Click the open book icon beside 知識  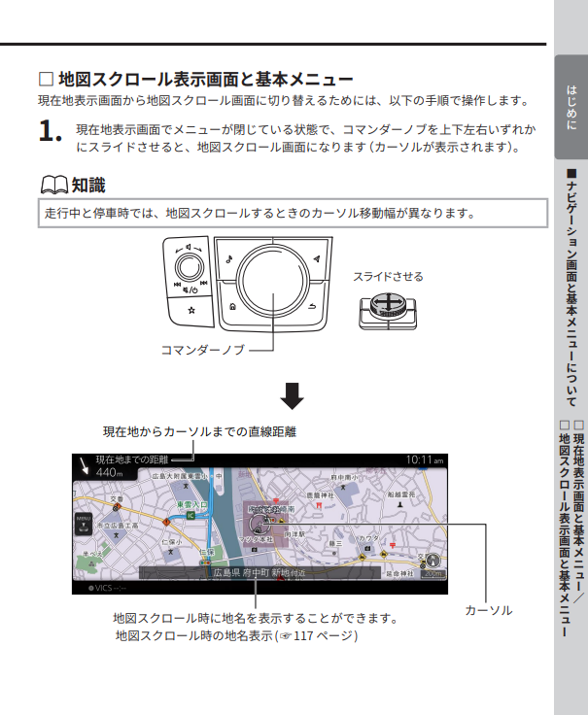tap(54, 186)
